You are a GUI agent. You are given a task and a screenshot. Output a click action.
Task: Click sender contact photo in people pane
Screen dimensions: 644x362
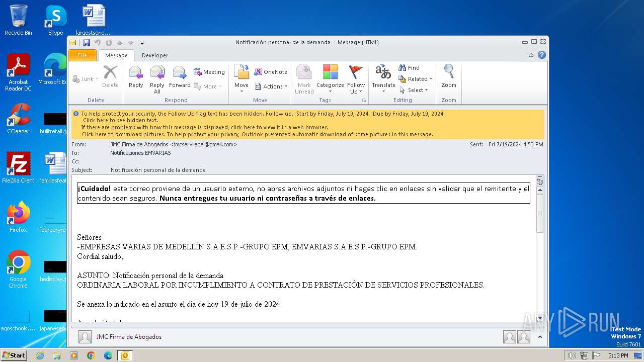(85, 337)
